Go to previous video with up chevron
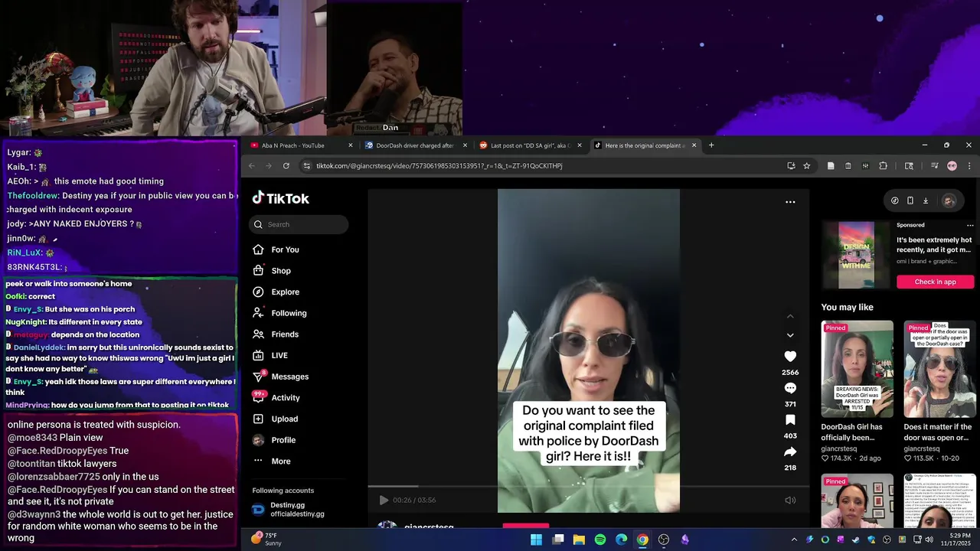 [x=790, y=316]
